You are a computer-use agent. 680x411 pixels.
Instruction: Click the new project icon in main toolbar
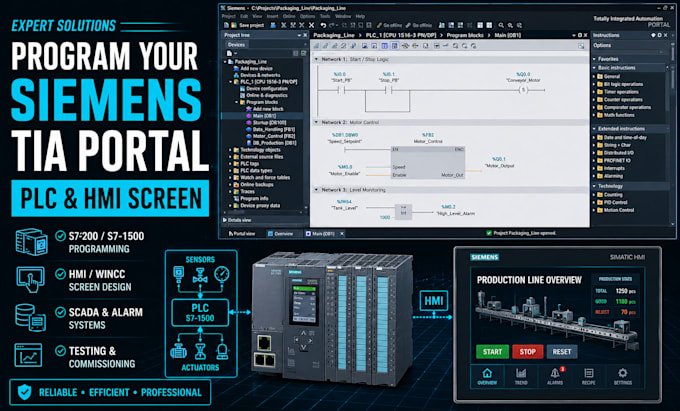coord(226,26)
